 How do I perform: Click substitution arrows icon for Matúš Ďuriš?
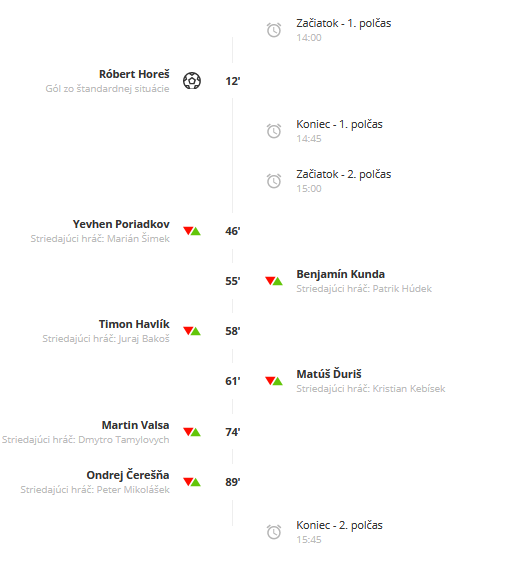pos(274,381)
